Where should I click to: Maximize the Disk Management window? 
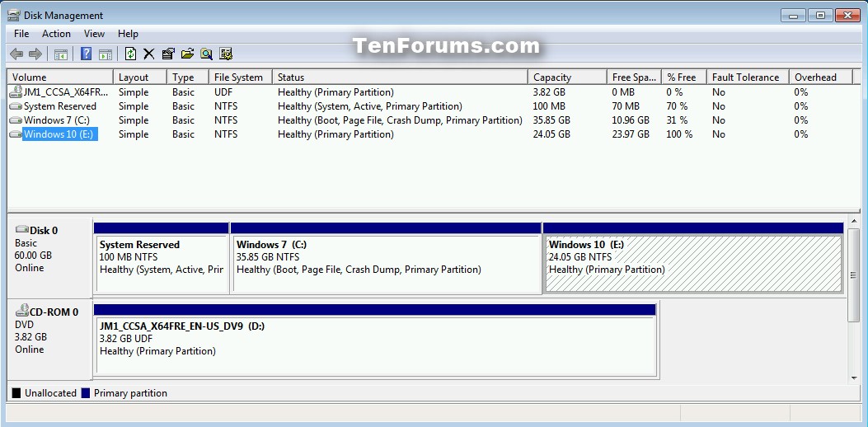tap(820, 16)
